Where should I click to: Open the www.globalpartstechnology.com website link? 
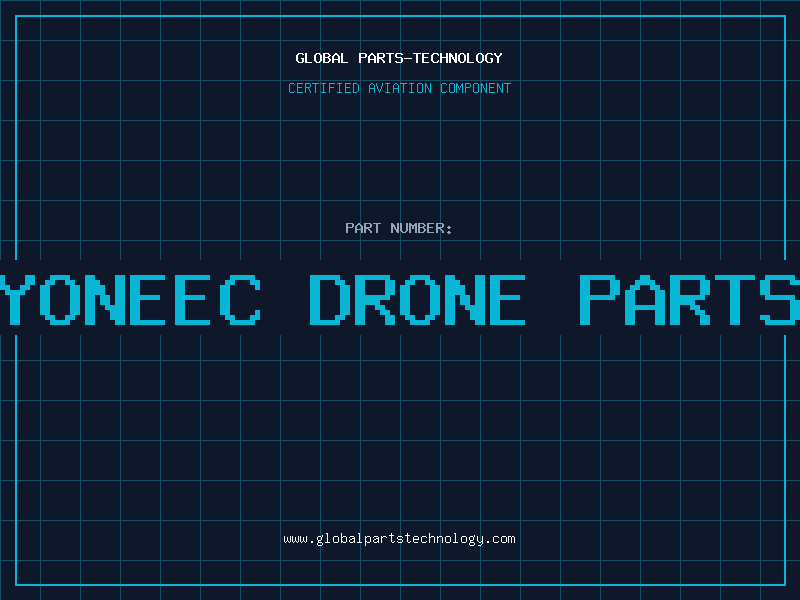399,539
